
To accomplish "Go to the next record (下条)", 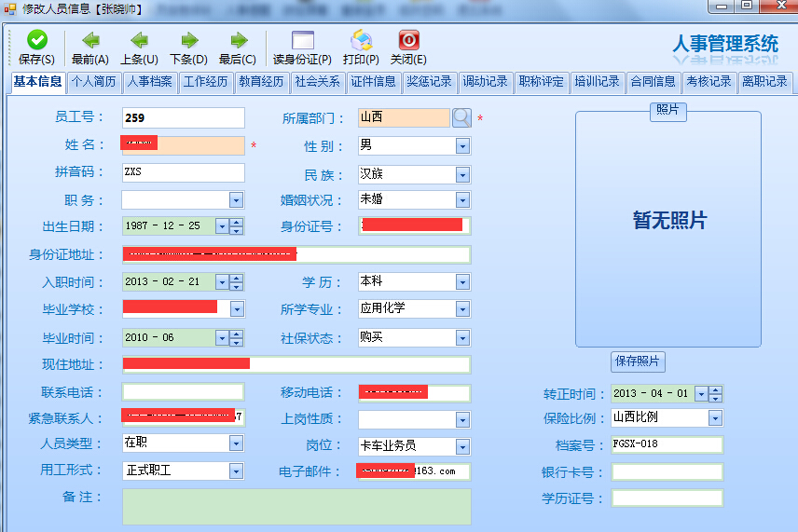I will pyautogui.click(x=189, y=40).
